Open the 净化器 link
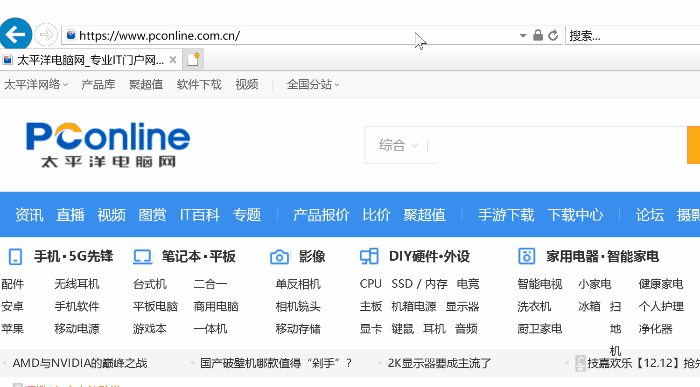Image resolution: width=700 pixels, height=387 pixels. click(x=655, y=329)
